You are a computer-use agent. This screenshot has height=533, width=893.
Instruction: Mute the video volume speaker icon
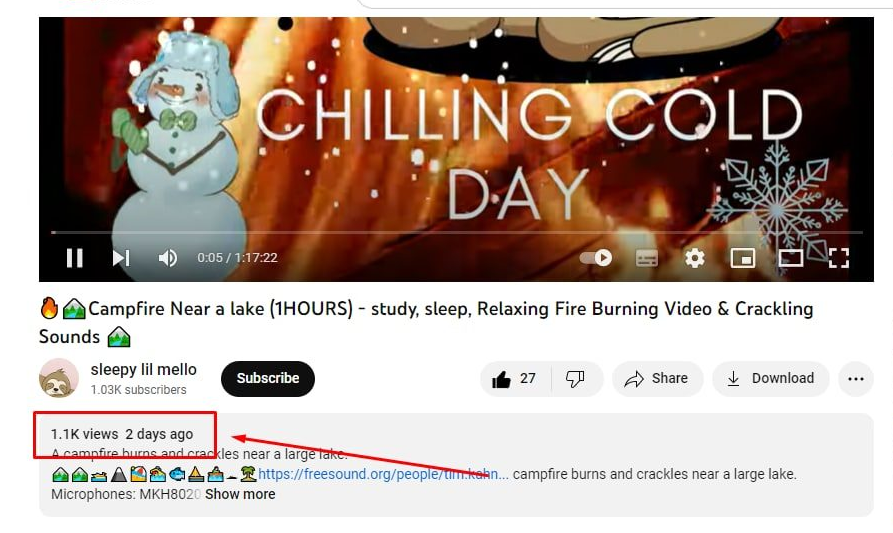coord(167,258)
